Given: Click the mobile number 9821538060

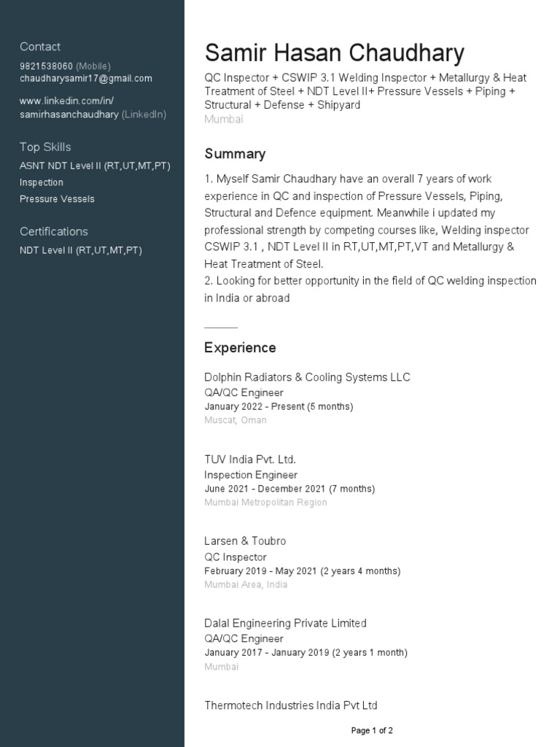Looking at the screenshot, I should [x=46, y=66].
